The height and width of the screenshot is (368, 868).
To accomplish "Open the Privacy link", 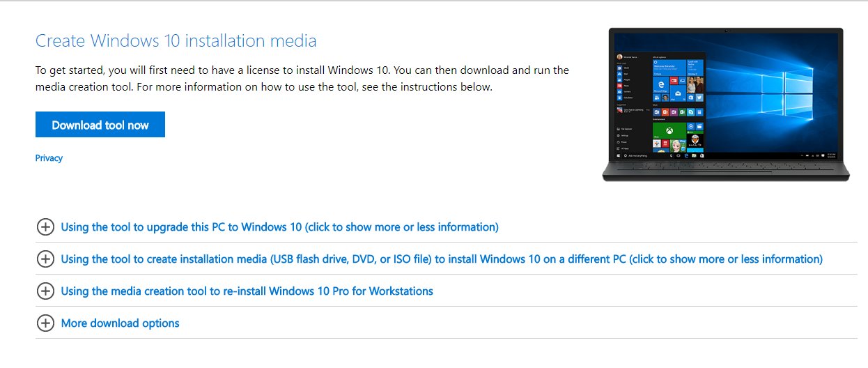I will coord(49,158).
